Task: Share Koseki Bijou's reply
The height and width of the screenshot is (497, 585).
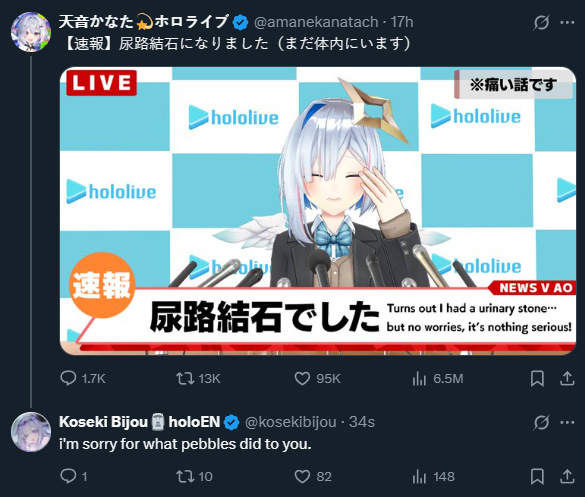Action: pyautogui.click(x=567, y=476)
